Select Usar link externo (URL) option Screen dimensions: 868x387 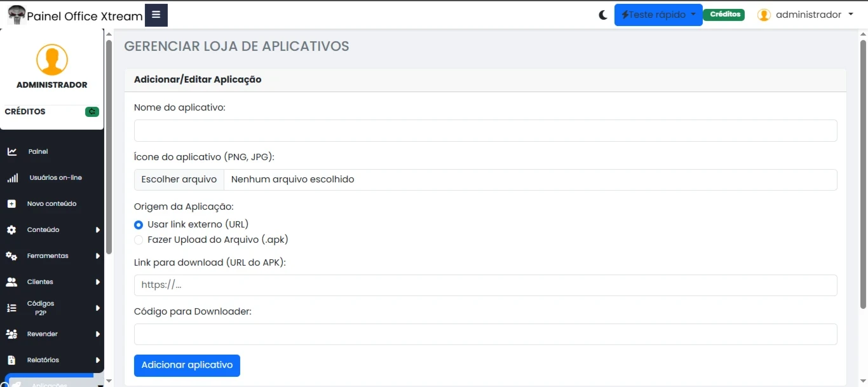(139, 224)
